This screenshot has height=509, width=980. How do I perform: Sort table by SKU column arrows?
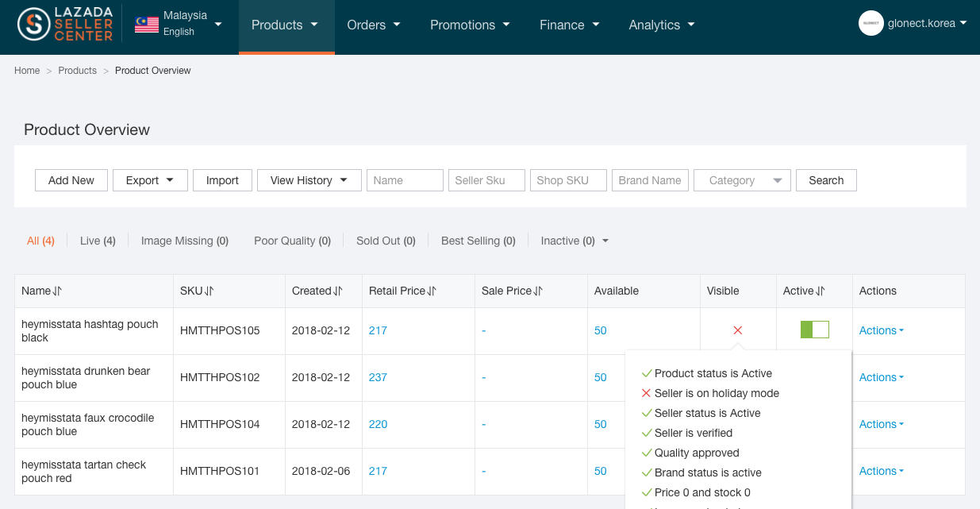click(209, 291)
